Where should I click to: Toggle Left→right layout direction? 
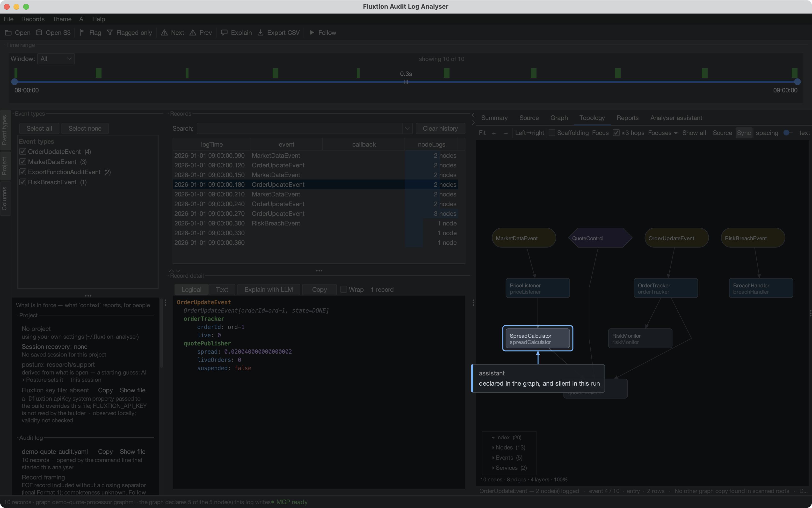(x=529, y=133)
